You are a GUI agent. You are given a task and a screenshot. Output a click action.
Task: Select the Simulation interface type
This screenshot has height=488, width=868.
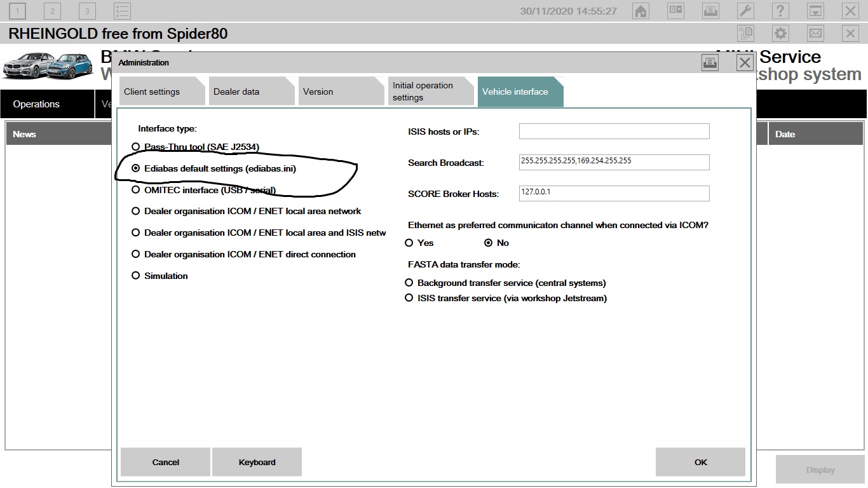coord(160,276)
